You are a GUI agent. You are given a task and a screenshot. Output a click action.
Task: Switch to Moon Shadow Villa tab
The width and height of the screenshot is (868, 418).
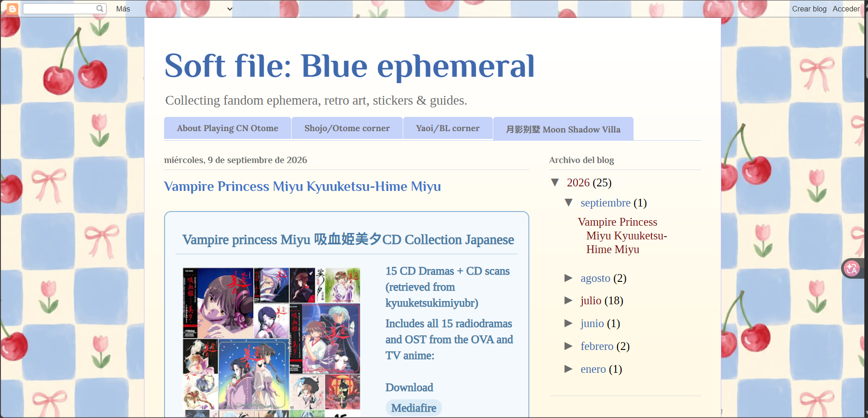(563, 129)
